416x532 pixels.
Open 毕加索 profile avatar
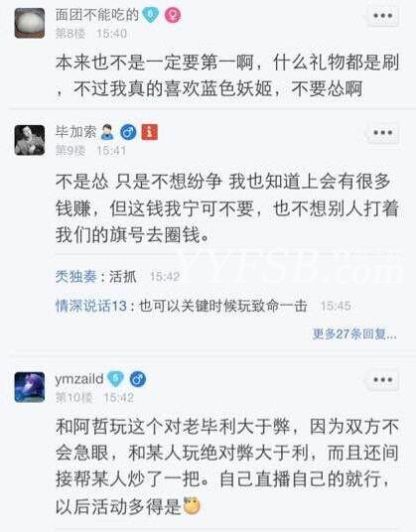30,140
